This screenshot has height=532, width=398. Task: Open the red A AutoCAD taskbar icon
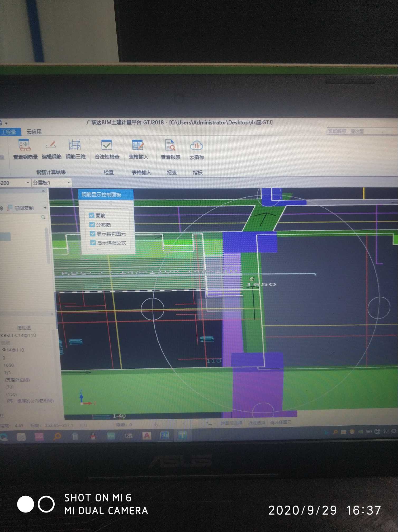tap(147, 435)
